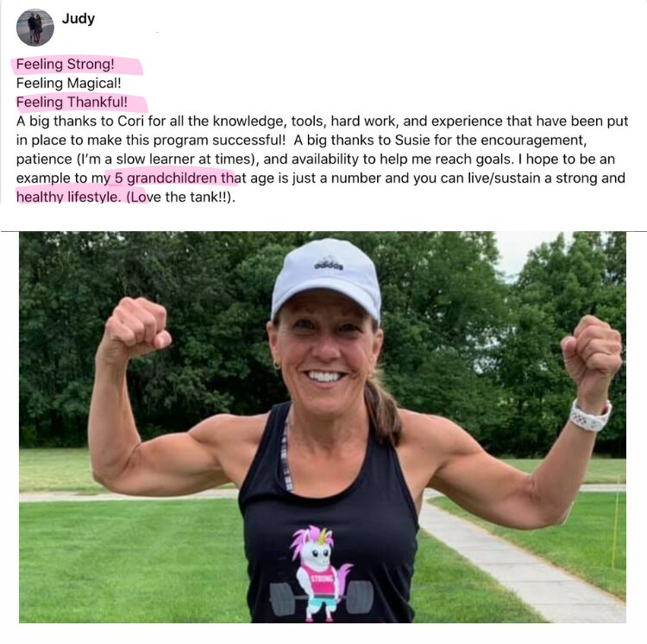Click the unicorn graphic on the tank top
The image size is (647, 644).
(322, 572)
